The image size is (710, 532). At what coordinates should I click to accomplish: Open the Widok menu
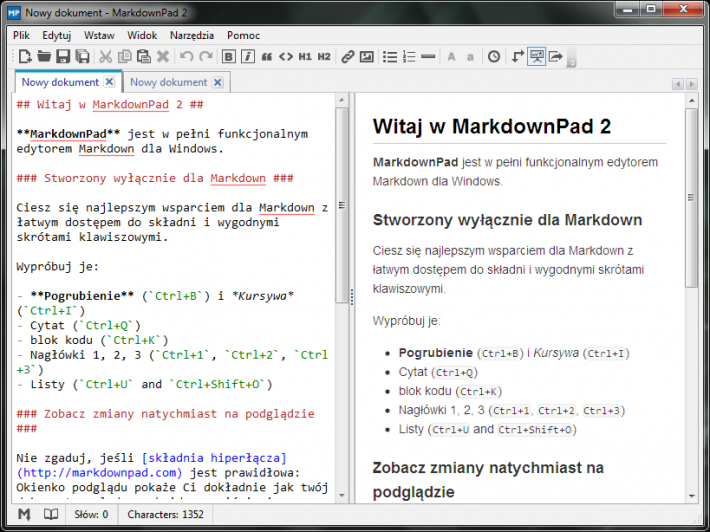[142, 35]
